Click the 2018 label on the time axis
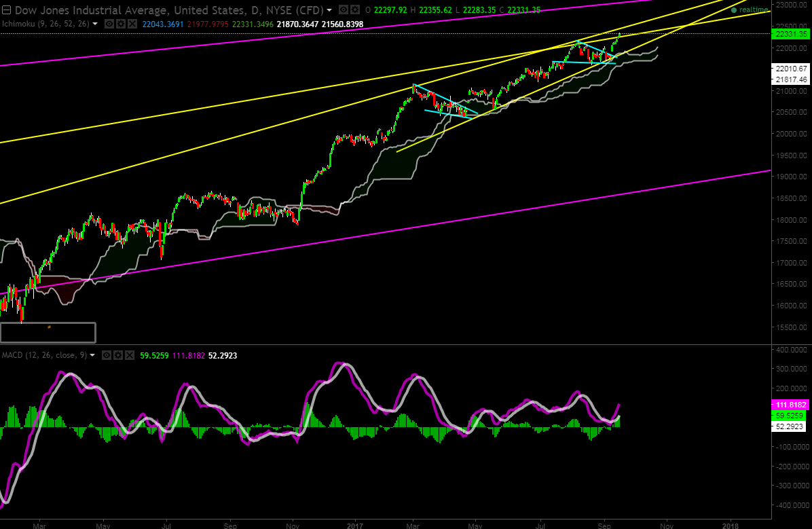The width and height of the screenshot is (812, 529). coord(731,526)
